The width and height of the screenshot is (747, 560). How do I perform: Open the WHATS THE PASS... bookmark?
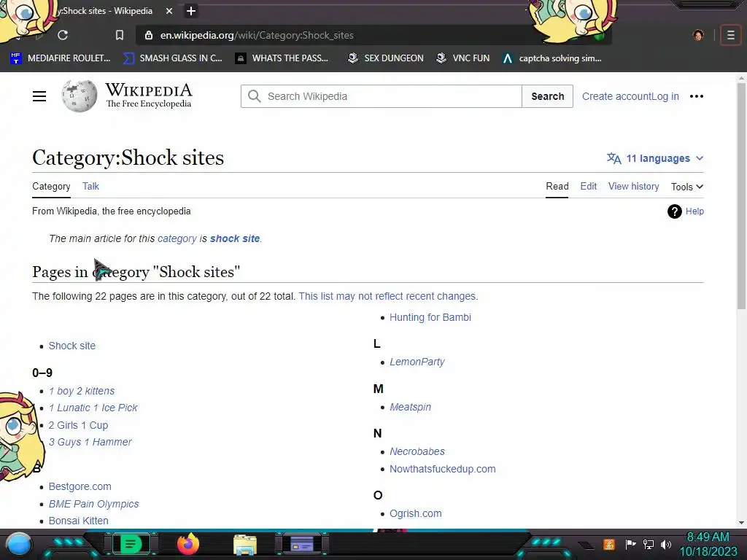(282, 58)
